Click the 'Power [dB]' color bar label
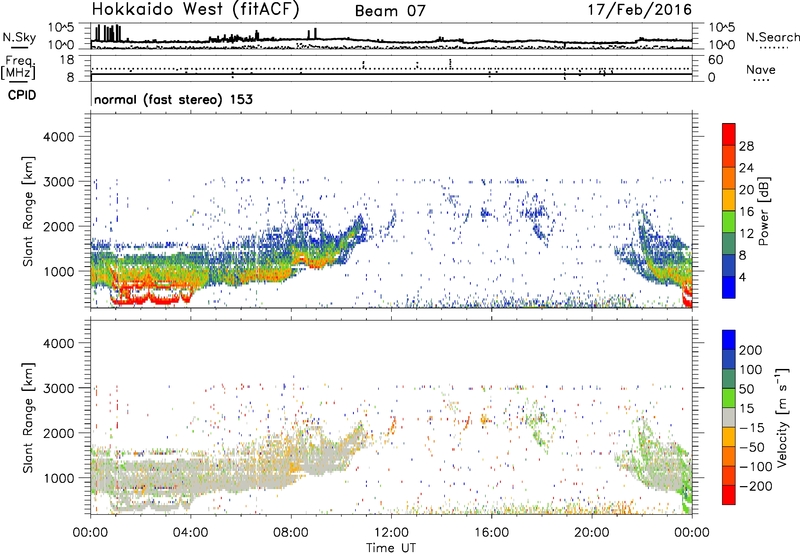Image resolution: width=800 pixels, height=554 pixels. (763, 211)
